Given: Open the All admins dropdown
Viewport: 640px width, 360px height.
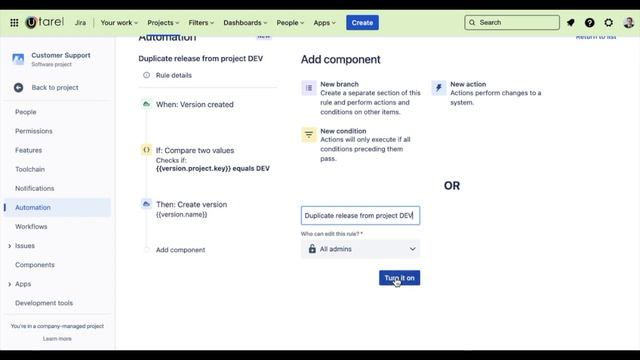Looking at the screenshot, I should pyautogui.click(x=360, y=249).
